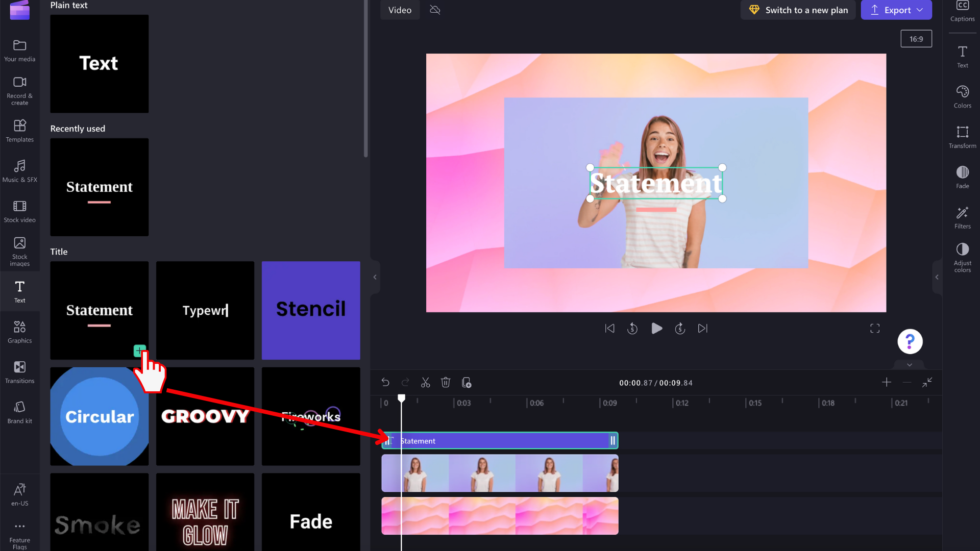Open the 16:9 aspect ratio dropdown
This screenshot has width=980, height=551.
click(917, 38)
